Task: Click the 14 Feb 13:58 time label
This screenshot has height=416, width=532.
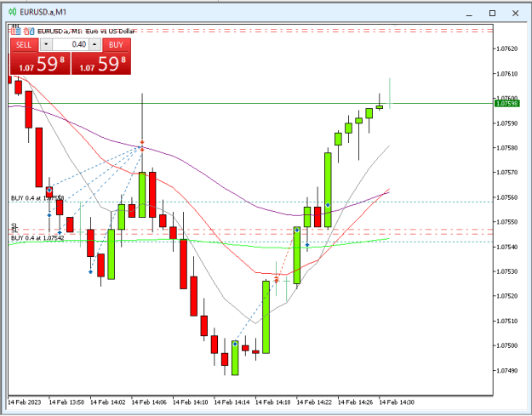Action: point(66,402)
